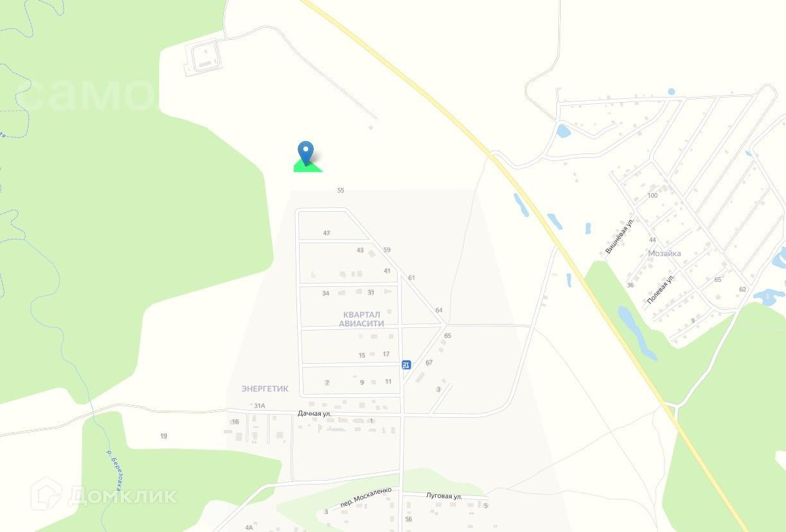Select the Луговая ул. street label
This screenshot has height=532, width=786.
pos(445,496)
